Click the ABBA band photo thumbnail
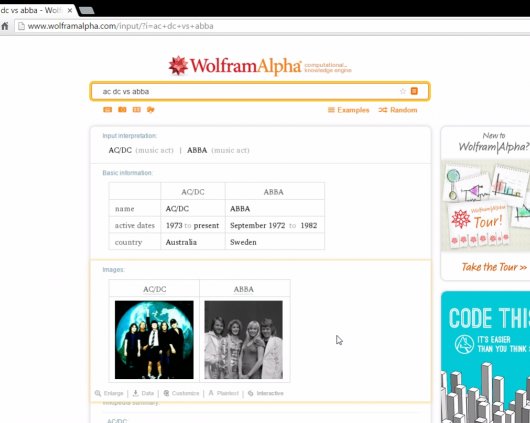The width and height of the screenshot is (530, 423). tap(244, 340)
